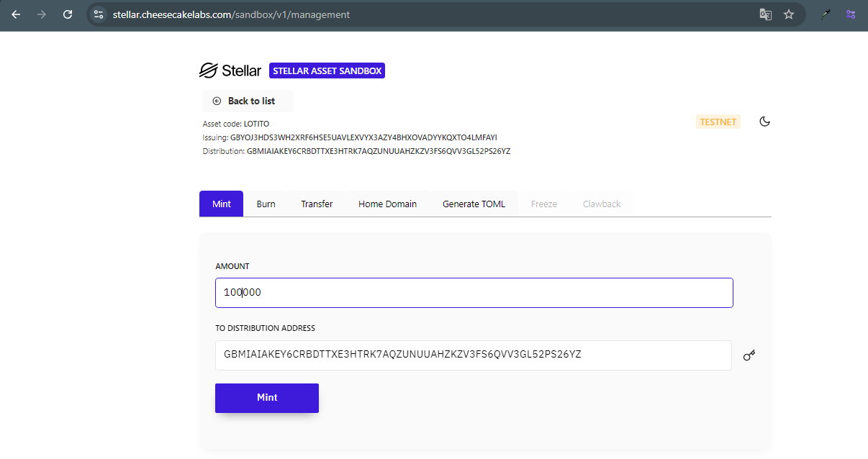Click the Distribution account address header text
868x459 pixels.
pos(356,151)
